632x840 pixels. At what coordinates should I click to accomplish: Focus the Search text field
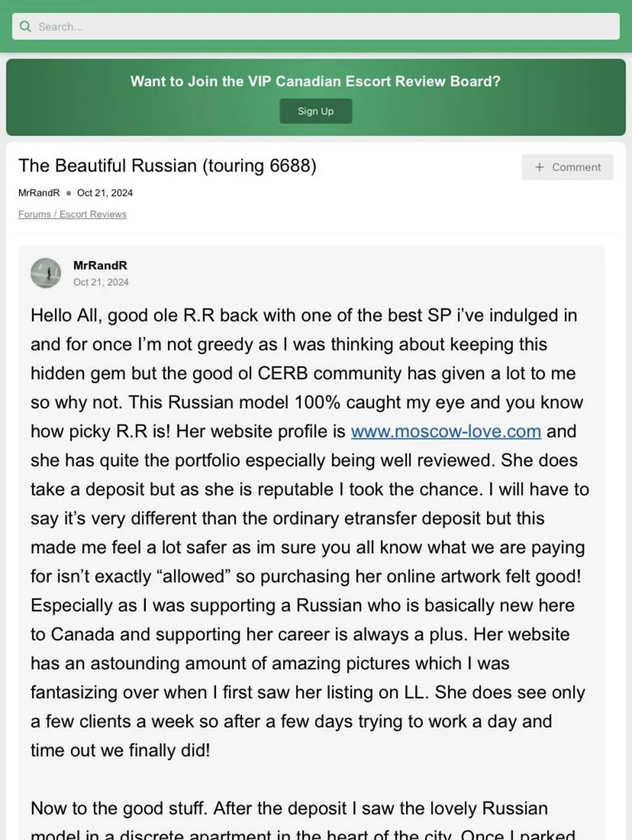pos(315,27)
